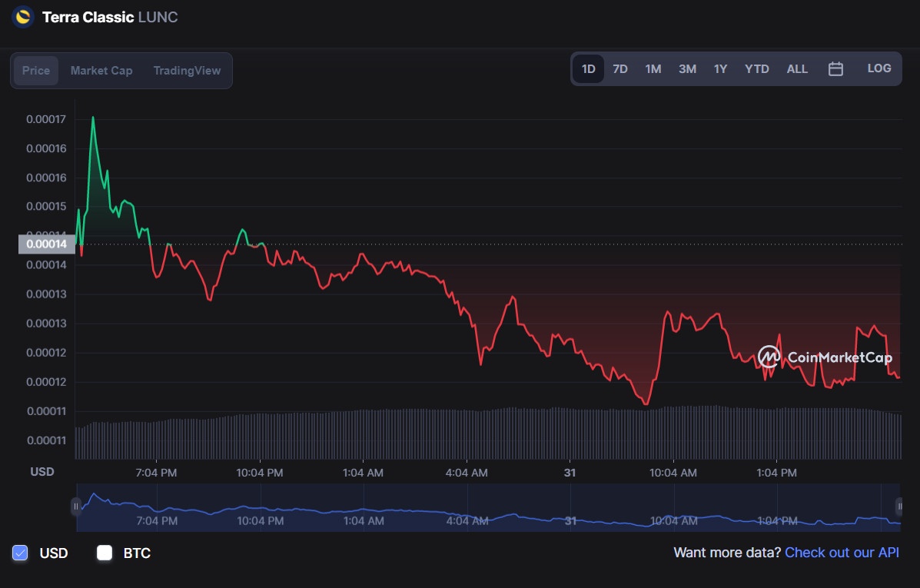
Task: Switch to the Market Cap tab
Action: pyautogui.click(x=101, y=70)
